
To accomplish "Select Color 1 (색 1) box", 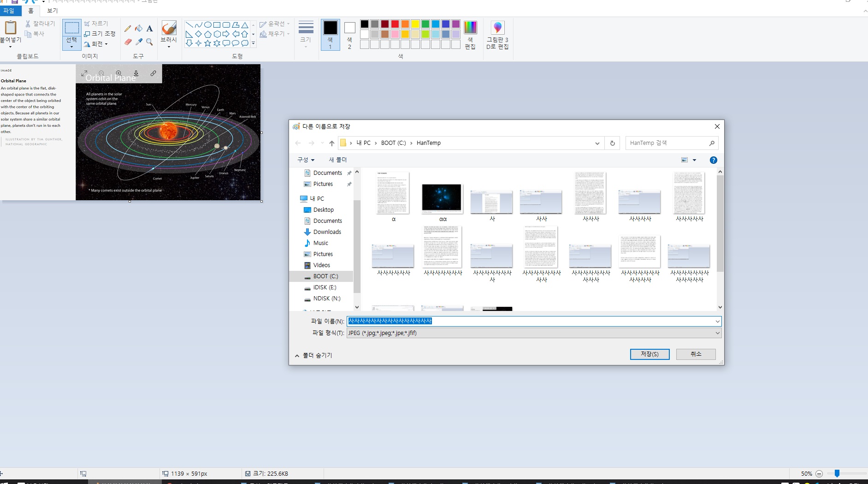I will click(x=330, y=35).
